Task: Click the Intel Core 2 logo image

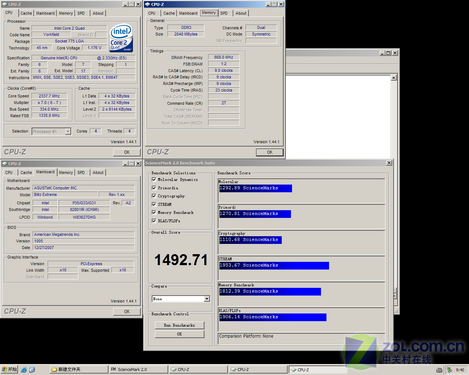Action: (121, 38)
